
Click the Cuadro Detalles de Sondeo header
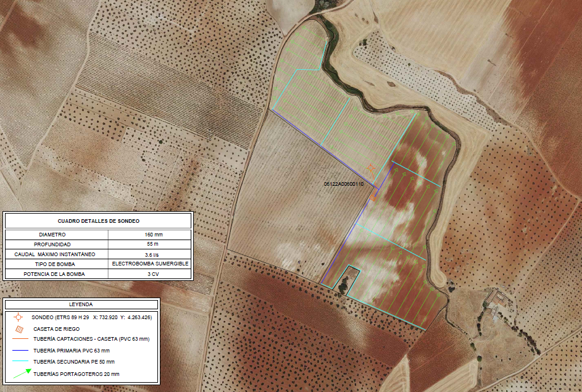(x=98, y=220)
